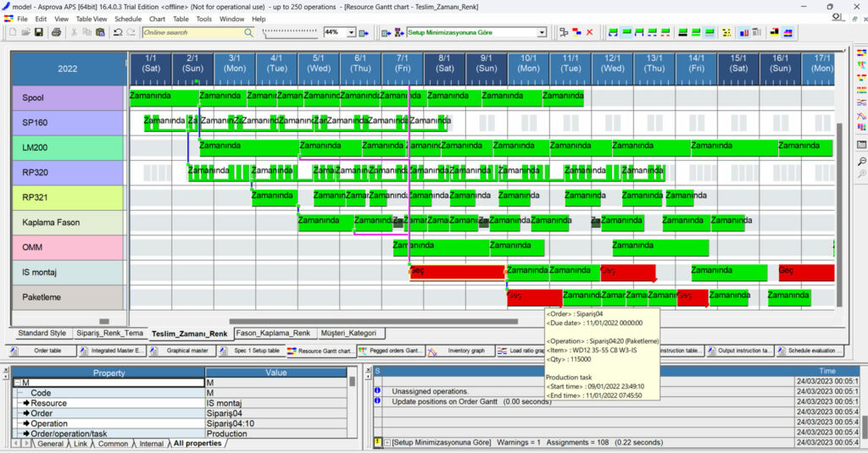
Task: Click the Paste clipboard icon
Action: point(100,33)
